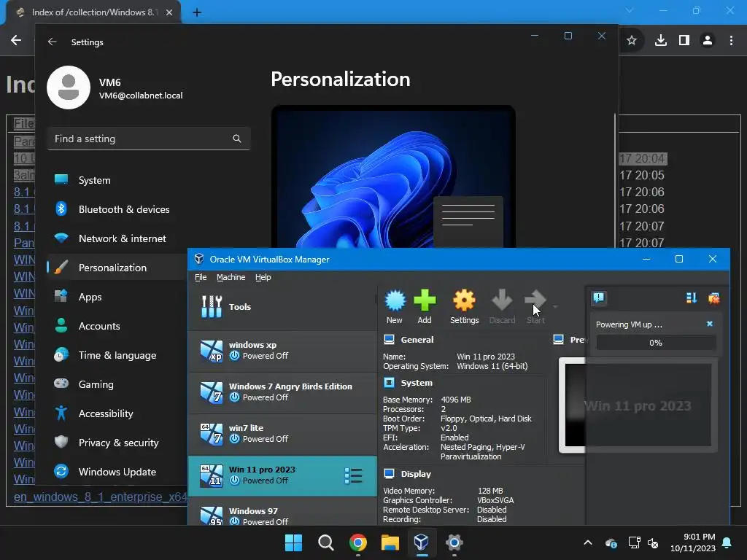Open the Machine menu in VirtualBox
747x560 pixels.
(x=231, y=277)
